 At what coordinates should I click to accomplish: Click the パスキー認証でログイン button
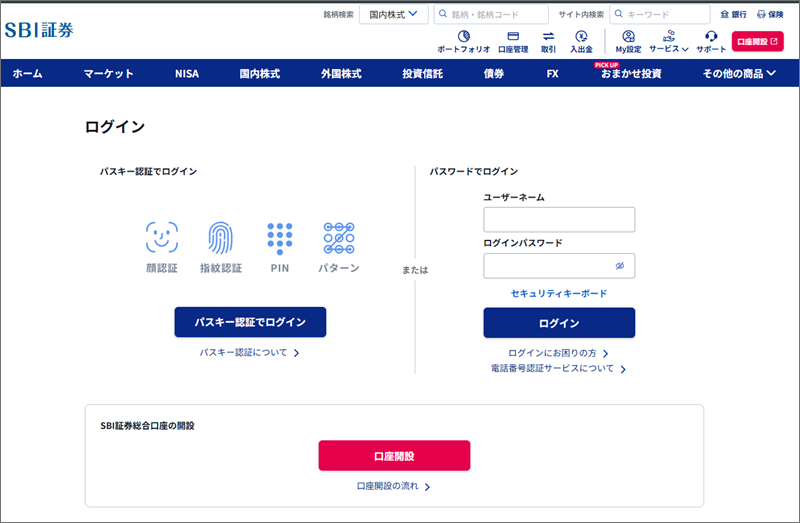click(250, 322)
